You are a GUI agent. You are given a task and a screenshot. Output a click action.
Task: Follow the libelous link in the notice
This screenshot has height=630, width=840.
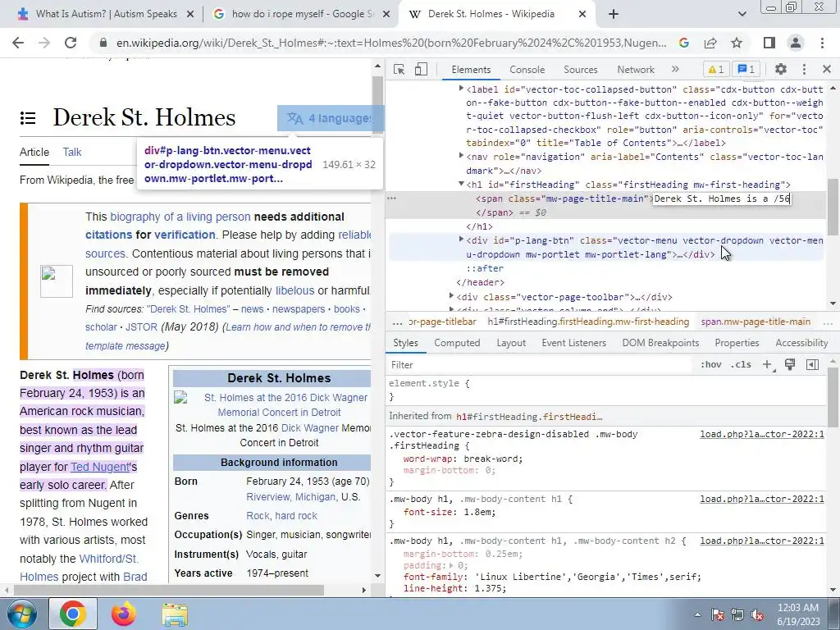294,290
